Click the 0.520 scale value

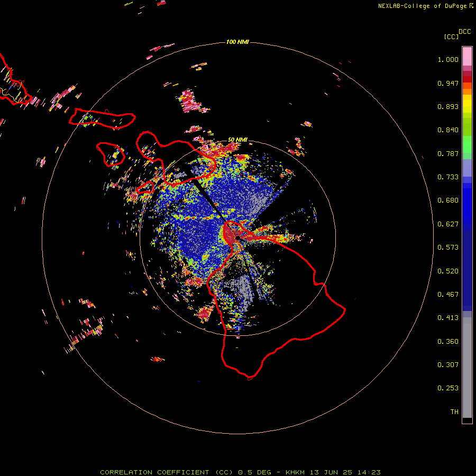pyautogui.click(x=448, y=271)
